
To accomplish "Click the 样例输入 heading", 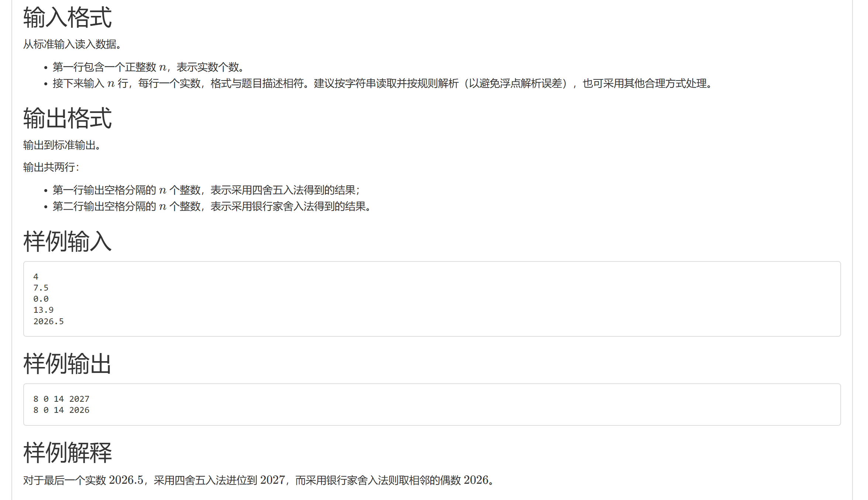I will pos(68,241).
